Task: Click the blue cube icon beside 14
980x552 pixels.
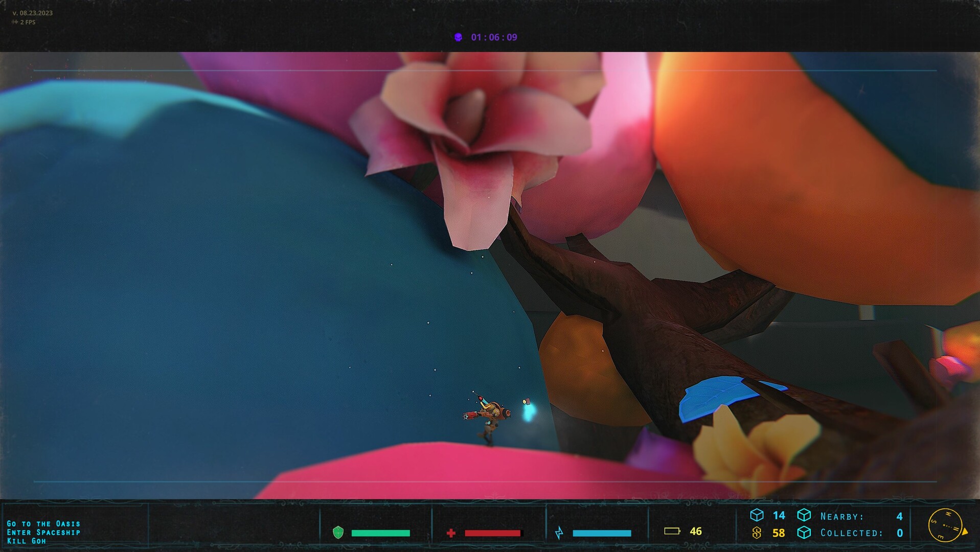Action: (757, 515)
